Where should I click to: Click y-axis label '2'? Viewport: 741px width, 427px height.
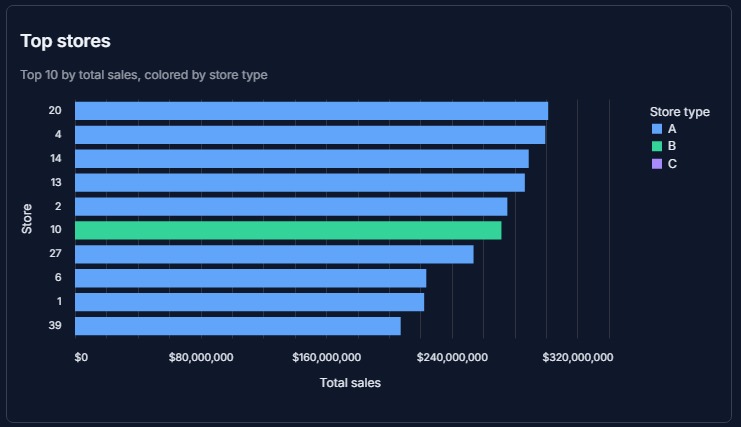(x=58, y=206)
